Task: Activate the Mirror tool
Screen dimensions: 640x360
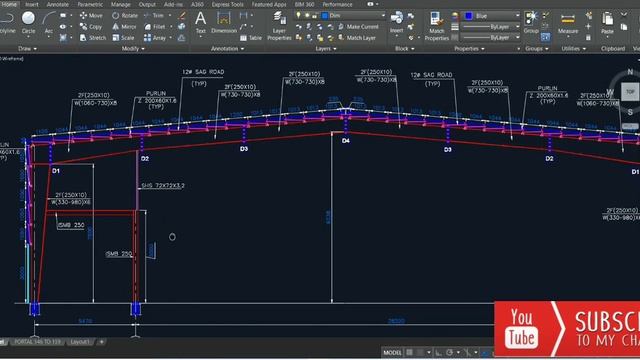Action: tap(124, 27)
